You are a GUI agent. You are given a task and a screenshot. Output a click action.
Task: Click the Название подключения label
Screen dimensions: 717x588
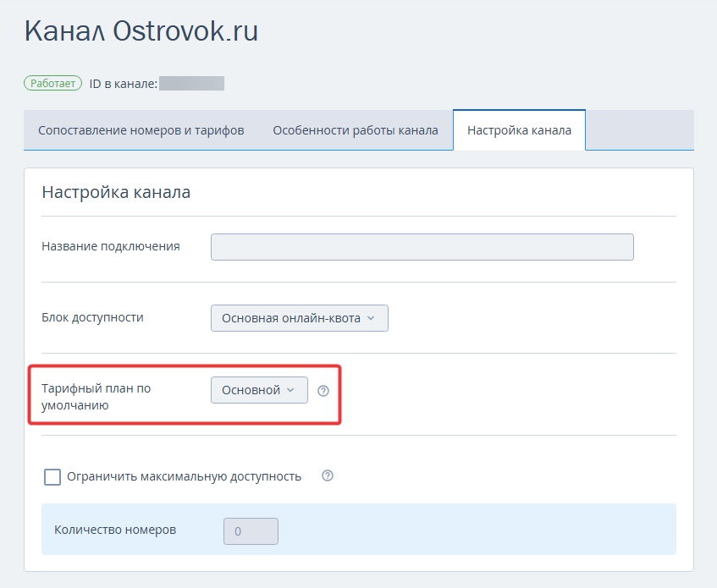pos(111,247)
